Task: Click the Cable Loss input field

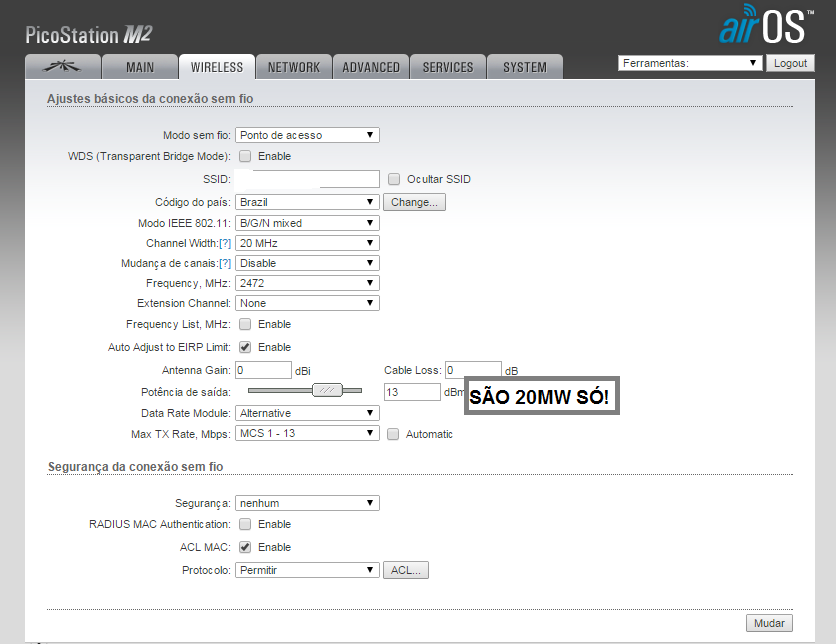Action: pyautogui.click(x=473, y=369)
